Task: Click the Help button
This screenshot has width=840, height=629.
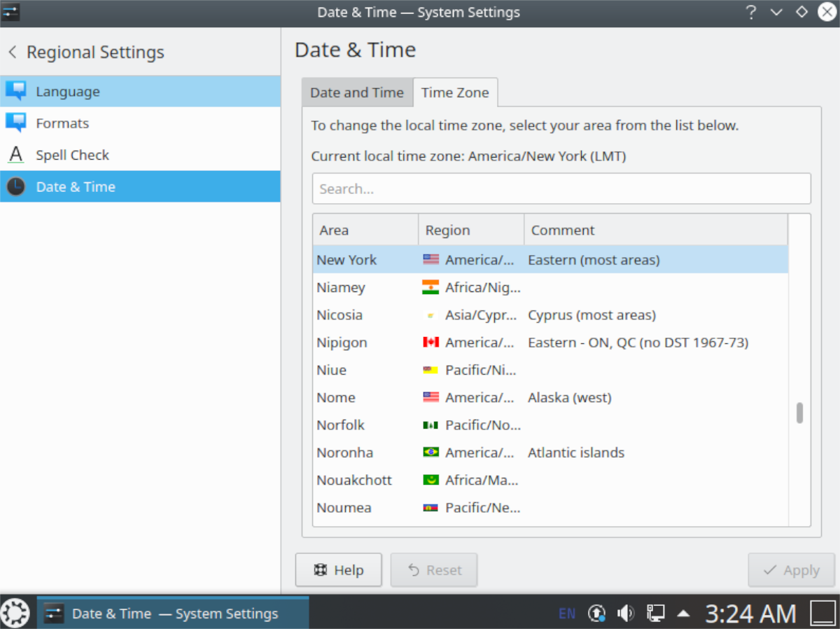Action: [339, 569]
